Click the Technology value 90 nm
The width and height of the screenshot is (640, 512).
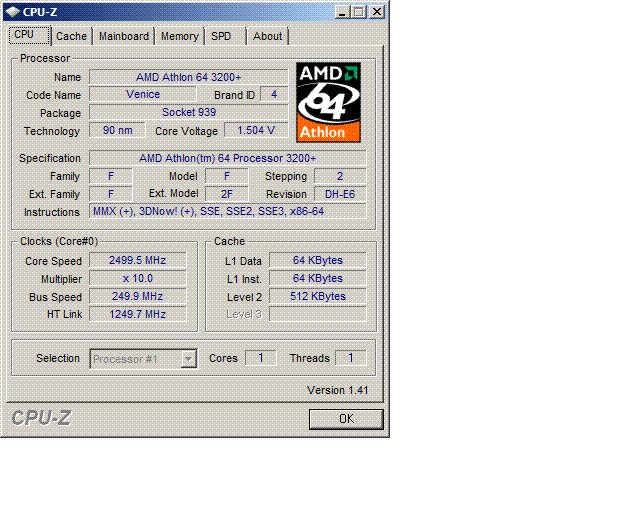[118, 130]
